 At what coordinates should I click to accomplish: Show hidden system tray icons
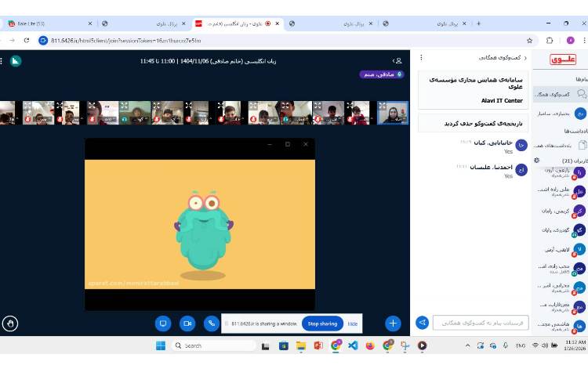pyautogui.click(x=467, y=345)
